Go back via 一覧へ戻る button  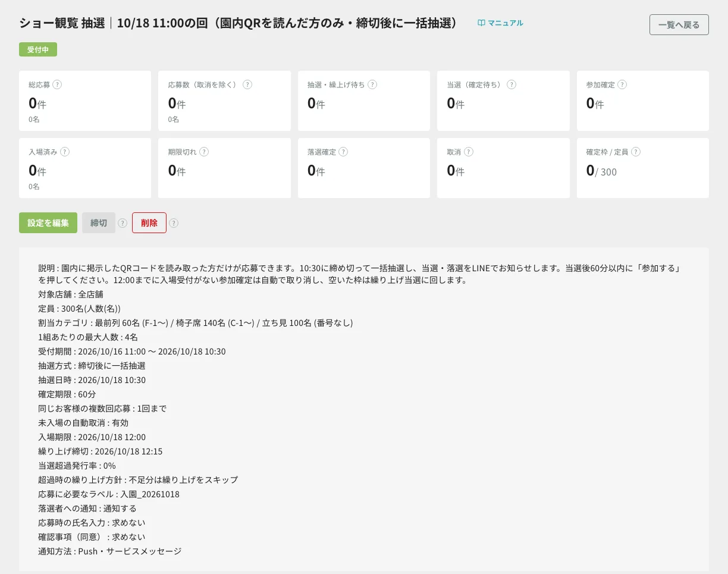tap(679, 25)
